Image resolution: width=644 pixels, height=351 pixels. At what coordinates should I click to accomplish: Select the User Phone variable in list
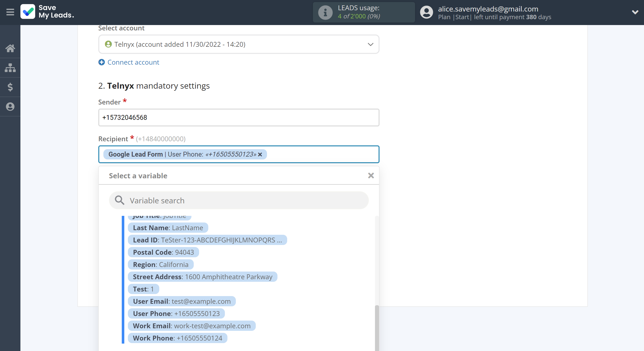click(x=176, y=314)
